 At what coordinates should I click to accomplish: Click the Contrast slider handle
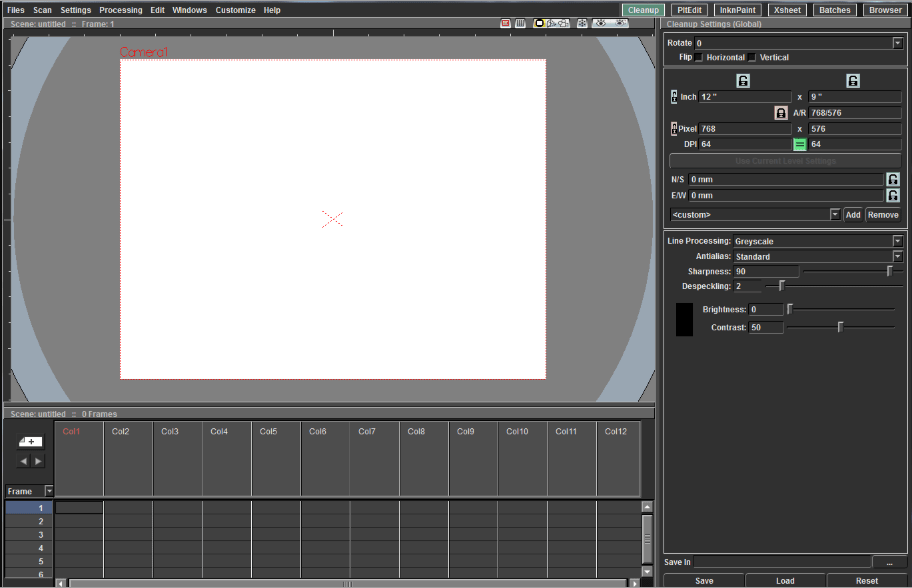tap(840, 327)
